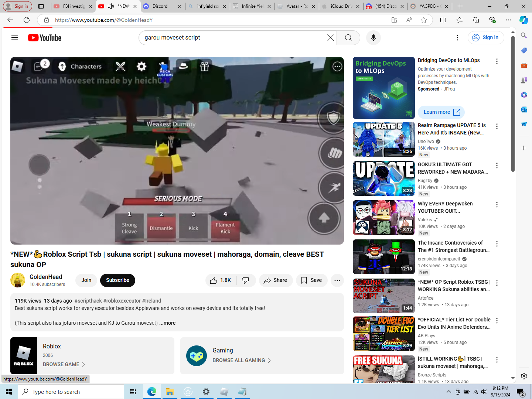Browse all gaming link
Viewport: 532px width, 399px height.
pos(242,361)
